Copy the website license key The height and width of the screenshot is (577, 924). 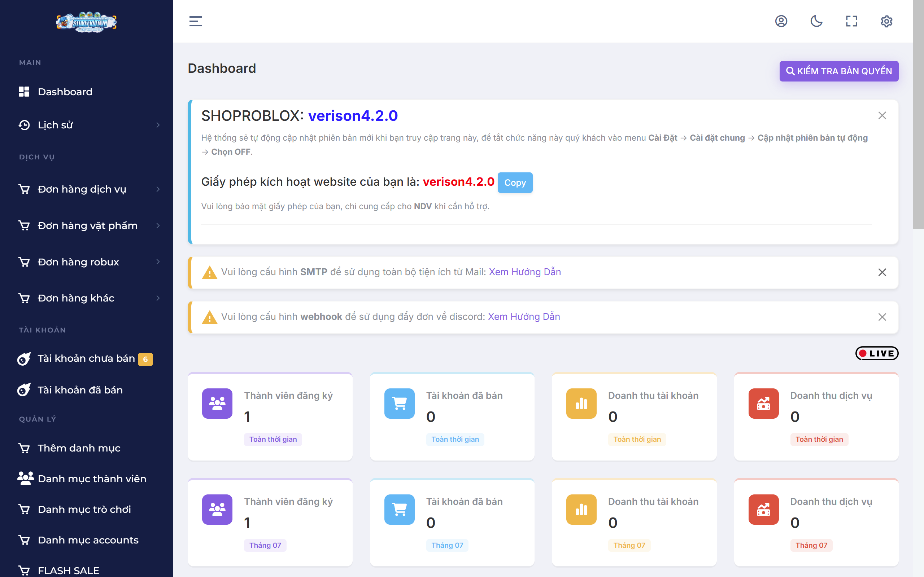(515, 183)
